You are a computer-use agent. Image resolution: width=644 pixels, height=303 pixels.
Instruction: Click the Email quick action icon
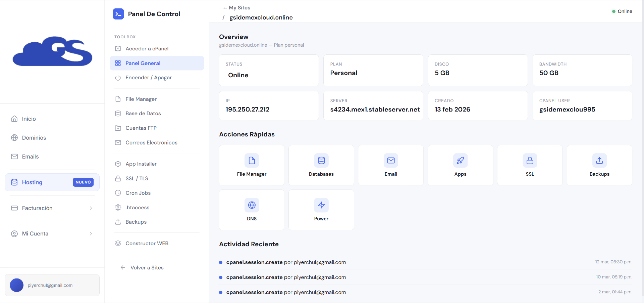(390, 161)
